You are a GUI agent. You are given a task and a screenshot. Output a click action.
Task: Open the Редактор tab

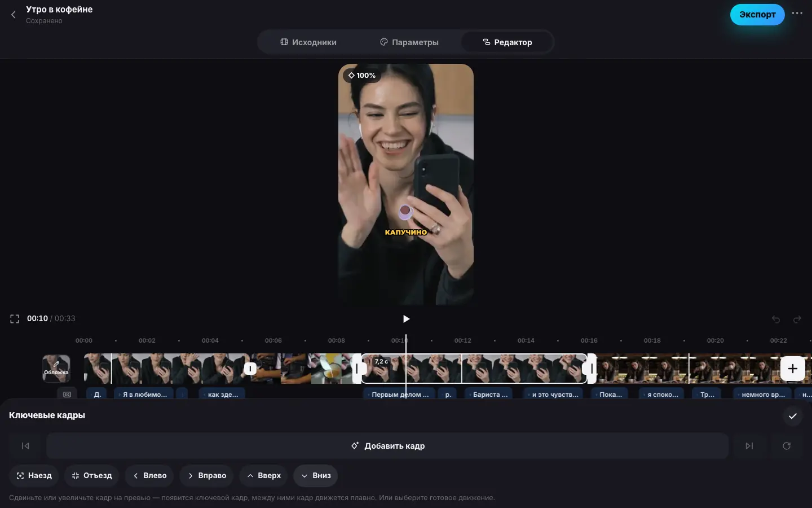(507, 42)
